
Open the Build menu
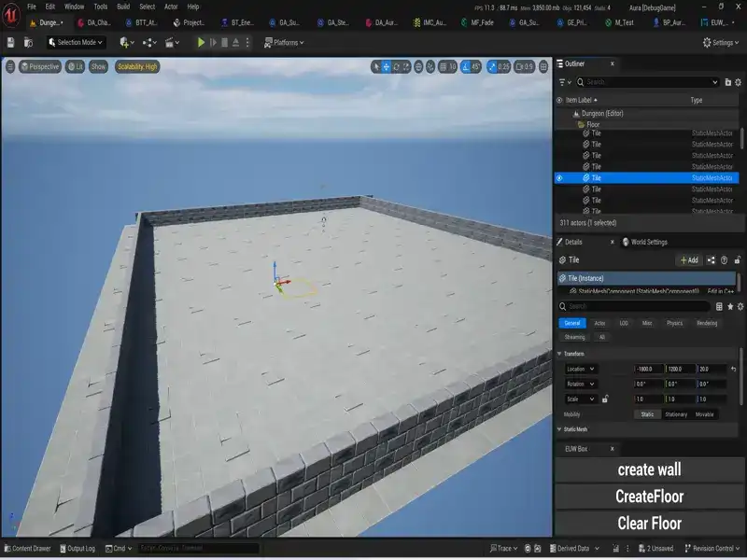(x=123, y=7)
